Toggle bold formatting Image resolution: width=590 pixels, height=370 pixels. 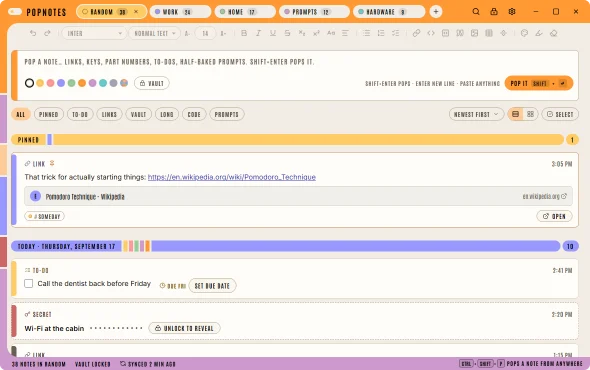[x=244, y=33]
